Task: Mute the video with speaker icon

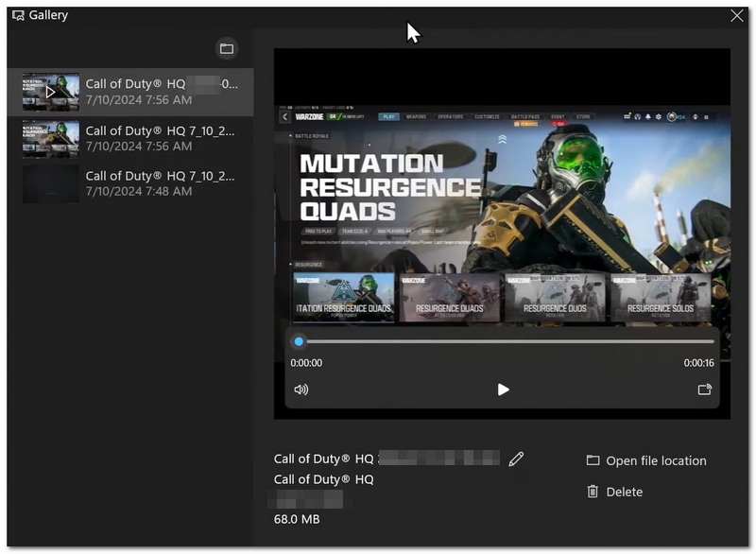Action: (301, 390)
